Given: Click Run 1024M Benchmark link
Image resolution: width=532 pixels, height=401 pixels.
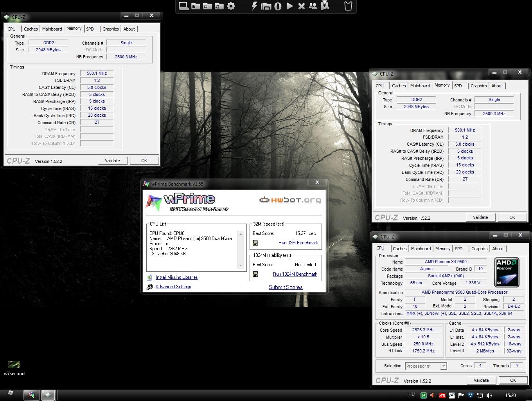Looking at the screenshot, I should (x=295, y=274).
